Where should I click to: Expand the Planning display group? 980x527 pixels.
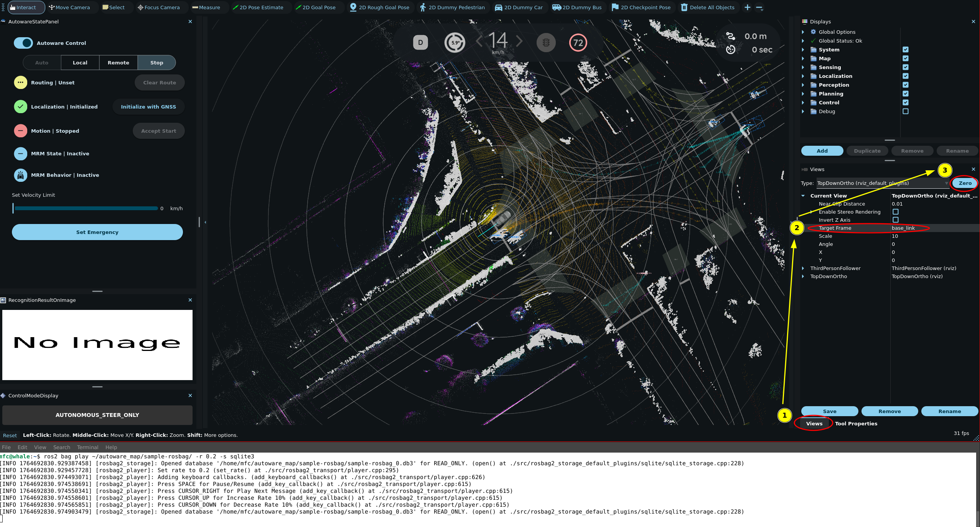click(x=803, y=94)
